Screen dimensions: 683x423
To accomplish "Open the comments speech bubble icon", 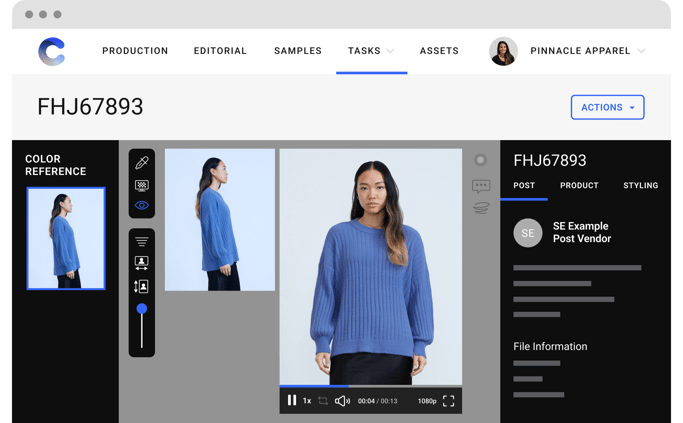I will click(481, 186).
